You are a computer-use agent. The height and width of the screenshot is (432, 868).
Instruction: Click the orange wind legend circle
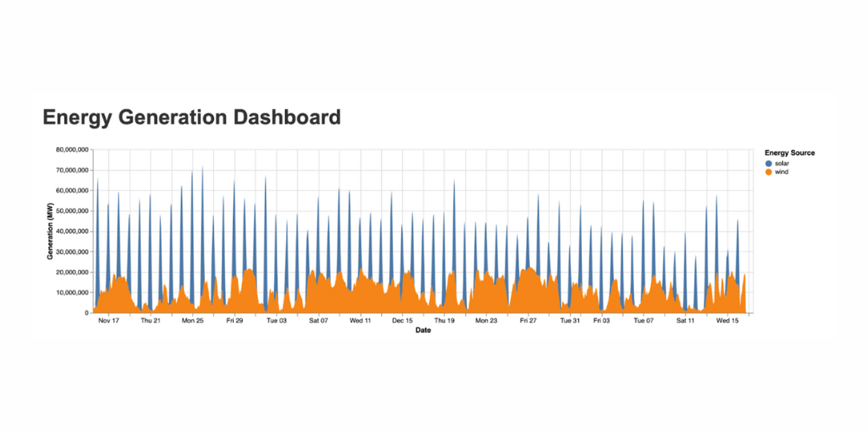[768, 172]
